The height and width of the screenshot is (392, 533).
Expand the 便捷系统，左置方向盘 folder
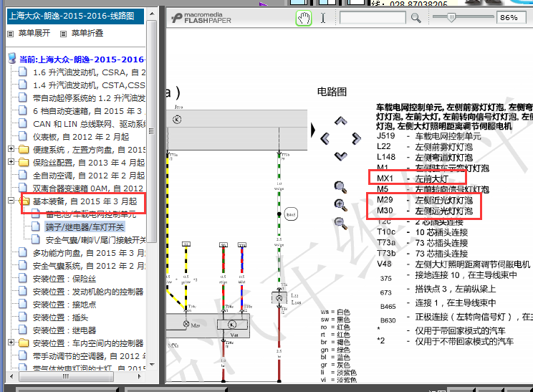11,149
